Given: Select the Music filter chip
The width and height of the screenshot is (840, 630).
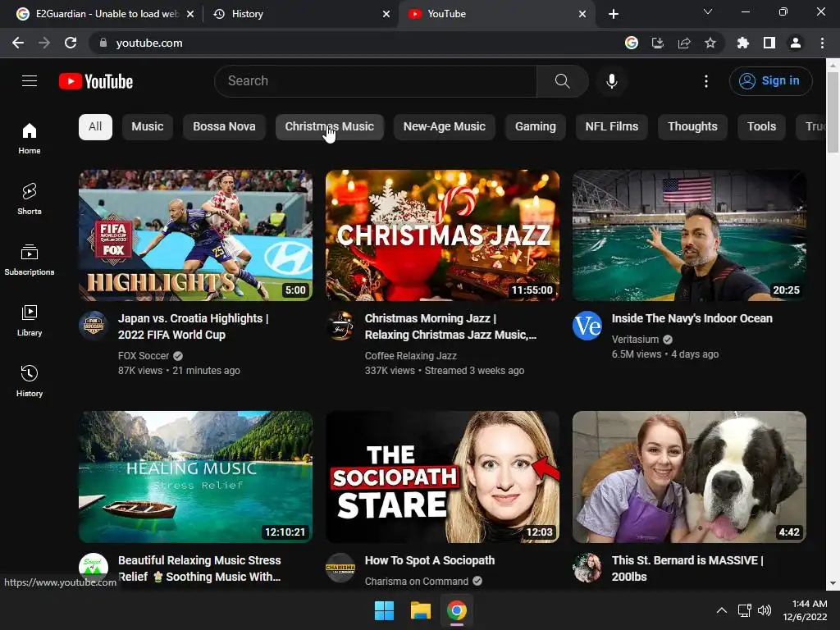Looking at the screenshot, I should 148,127.
